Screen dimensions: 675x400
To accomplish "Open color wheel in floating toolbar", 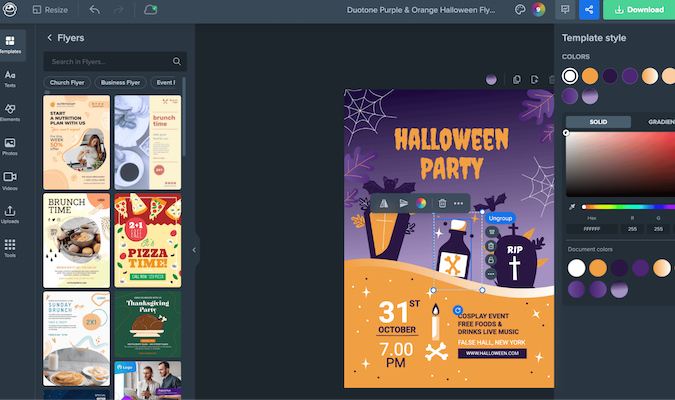I will [x=421, y=203].
